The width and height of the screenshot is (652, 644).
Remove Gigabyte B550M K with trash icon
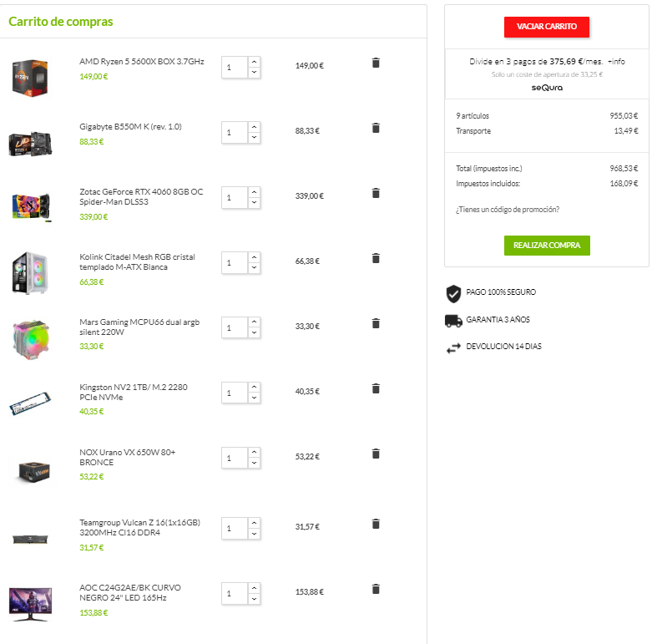tap(376, 128)
